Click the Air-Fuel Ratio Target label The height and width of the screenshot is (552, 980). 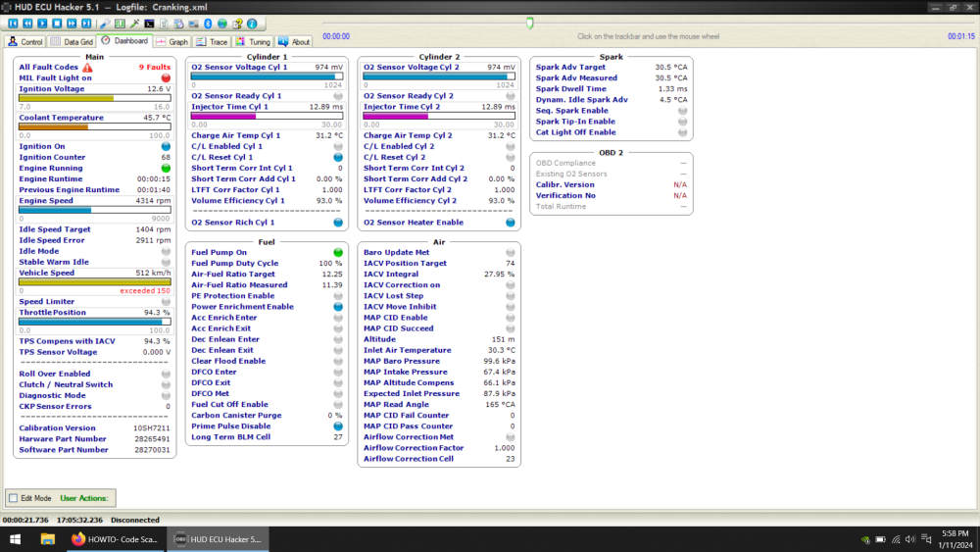click(233, 274)
